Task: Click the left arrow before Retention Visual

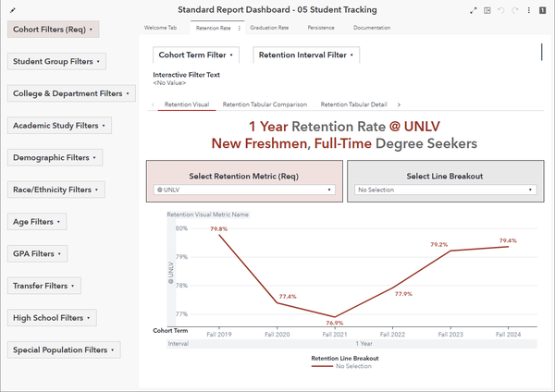Action: click(x=153, y=104)
